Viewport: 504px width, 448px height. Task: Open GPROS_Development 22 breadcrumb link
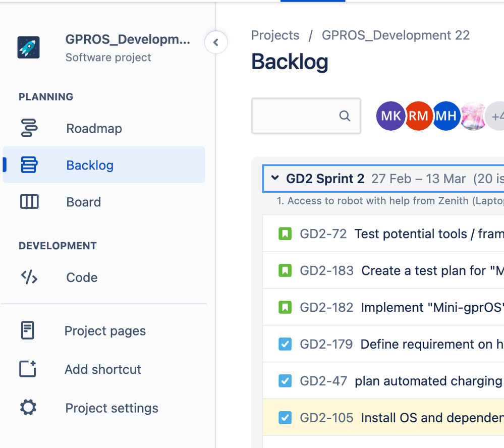[396, 35]
